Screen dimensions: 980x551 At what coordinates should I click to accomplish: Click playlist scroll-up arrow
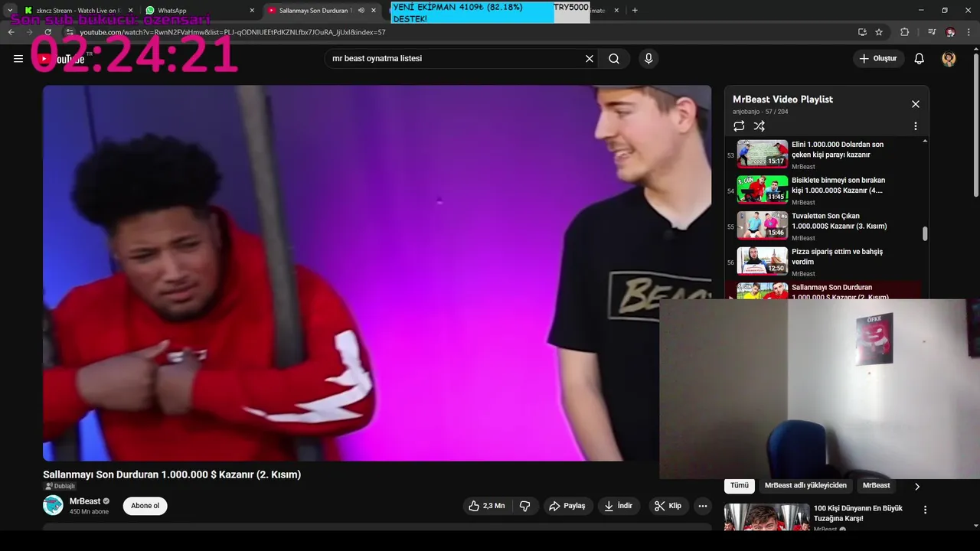[925, 141]
